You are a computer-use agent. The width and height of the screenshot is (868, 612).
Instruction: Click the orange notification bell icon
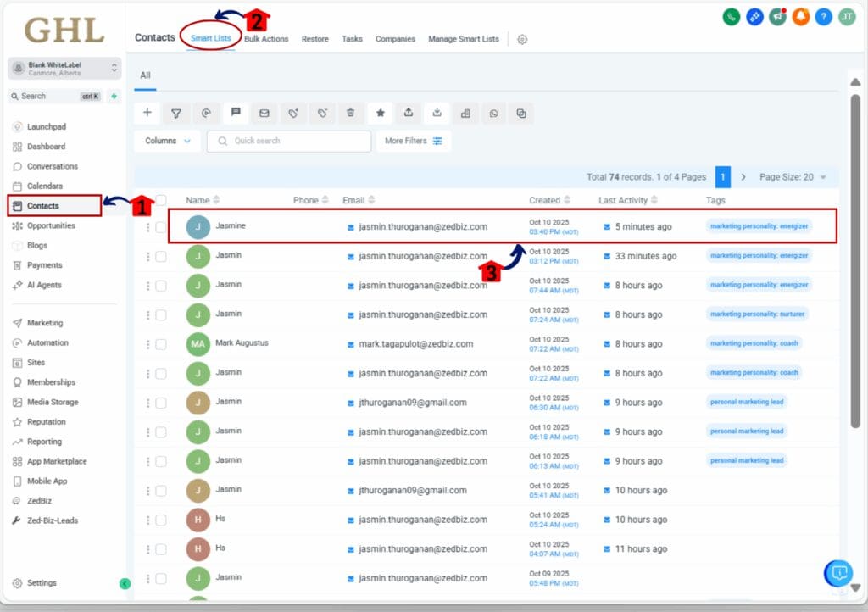[x=800, y=16]
